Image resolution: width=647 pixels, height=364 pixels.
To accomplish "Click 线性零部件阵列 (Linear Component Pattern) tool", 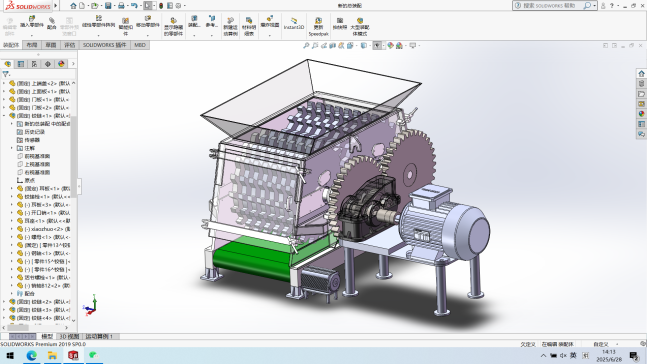I will (98, 21).
